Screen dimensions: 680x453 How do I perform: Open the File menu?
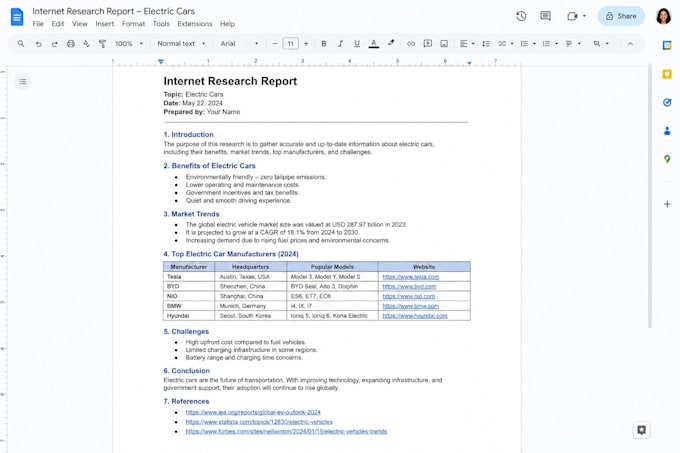pos(38,24)
